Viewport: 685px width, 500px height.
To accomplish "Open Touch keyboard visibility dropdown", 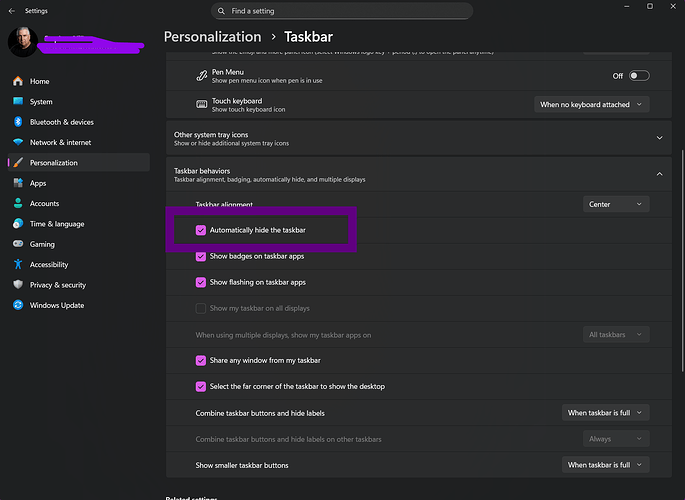I will point(592,104).
